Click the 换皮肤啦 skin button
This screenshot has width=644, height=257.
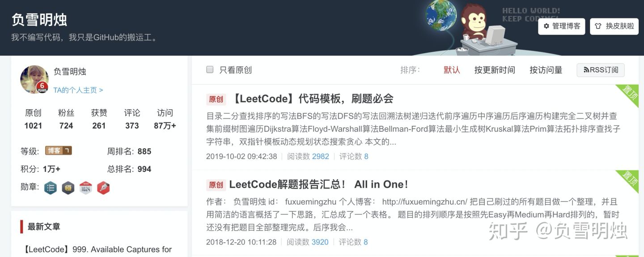(615, 26)
